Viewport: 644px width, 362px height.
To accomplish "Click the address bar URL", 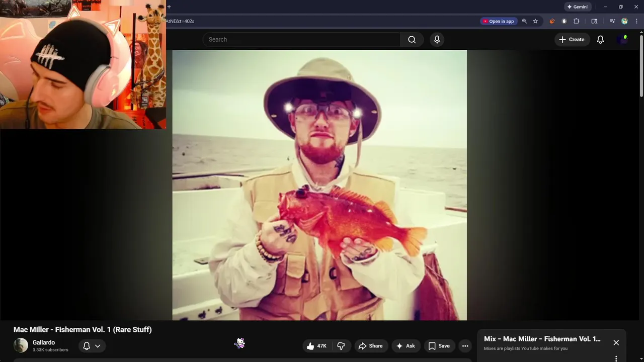I will click(180, 21).
